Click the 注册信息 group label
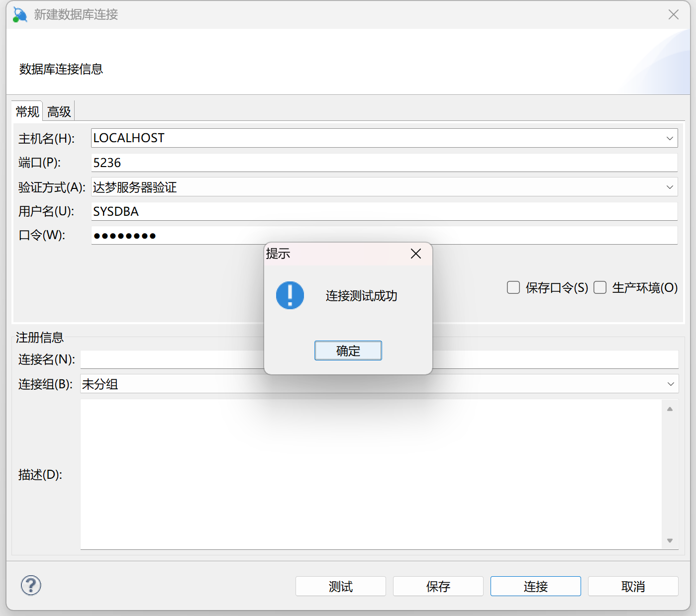This screenshot has height=616, width=696. 40,338
